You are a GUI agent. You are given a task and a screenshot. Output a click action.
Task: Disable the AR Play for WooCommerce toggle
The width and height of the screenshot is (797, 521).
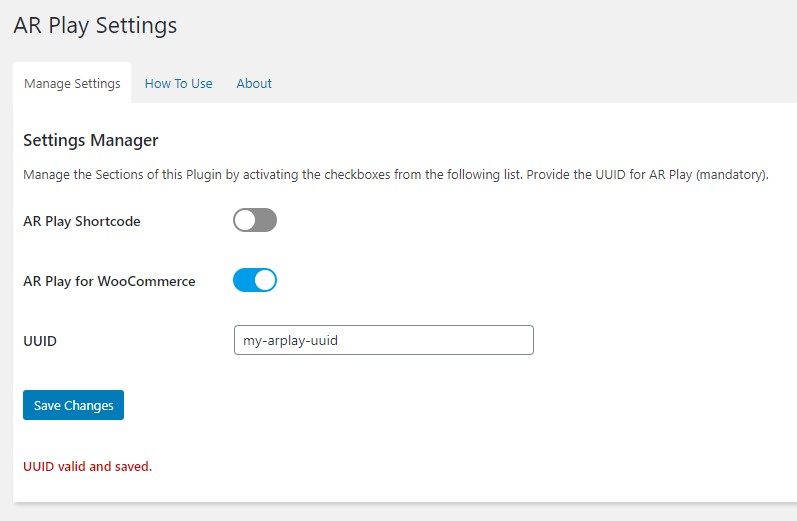click(x=255, y=280)
